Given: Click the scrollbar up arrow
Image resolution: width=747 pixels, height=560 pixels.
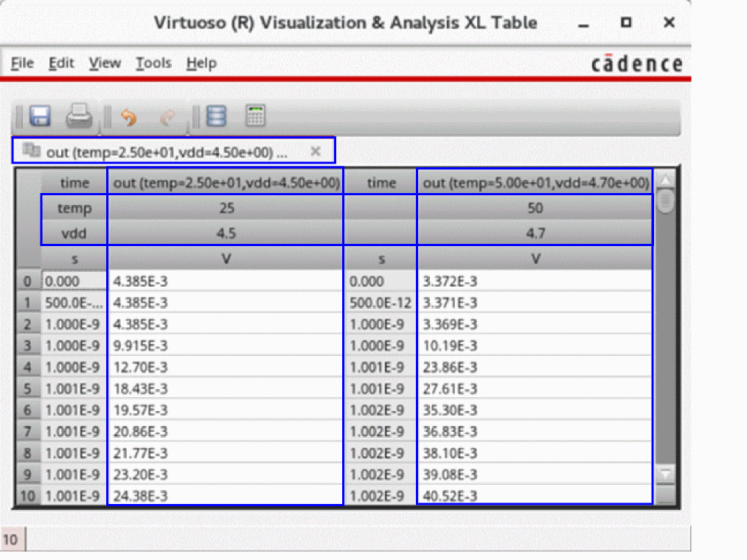Looking at the screenshot, I should pos(664,180).
